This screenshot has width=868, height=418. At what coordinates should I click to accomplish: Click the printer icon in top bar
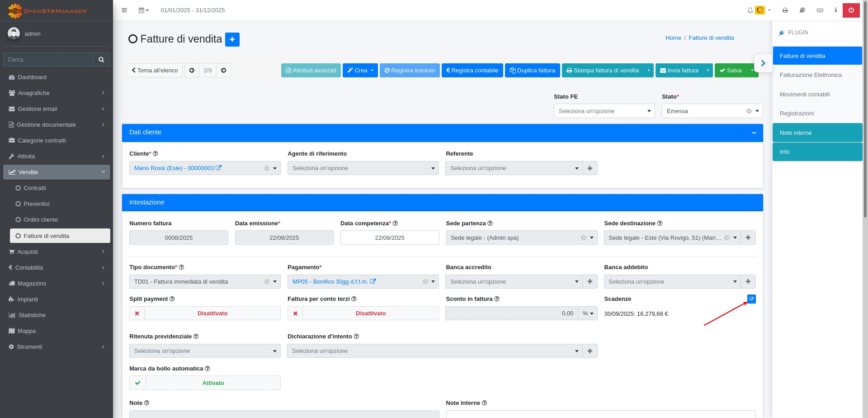785,10
